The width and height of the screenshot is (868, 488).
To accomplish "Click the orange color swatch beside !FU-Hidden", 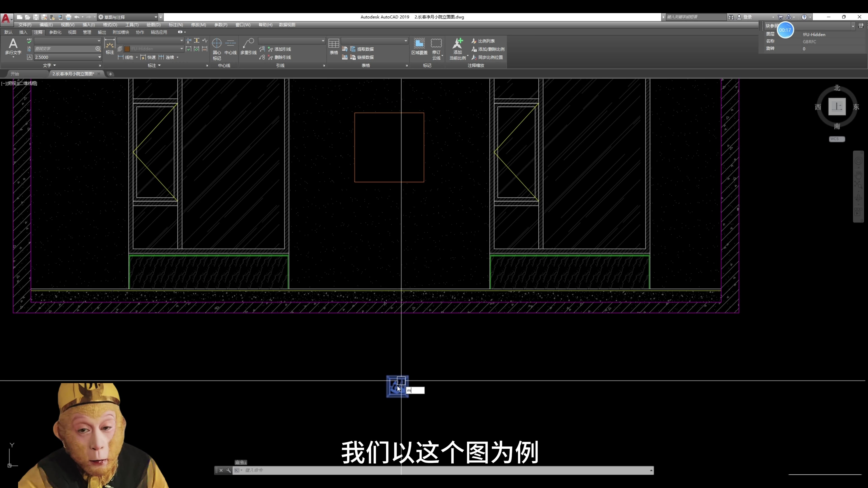I will point(128,49).
